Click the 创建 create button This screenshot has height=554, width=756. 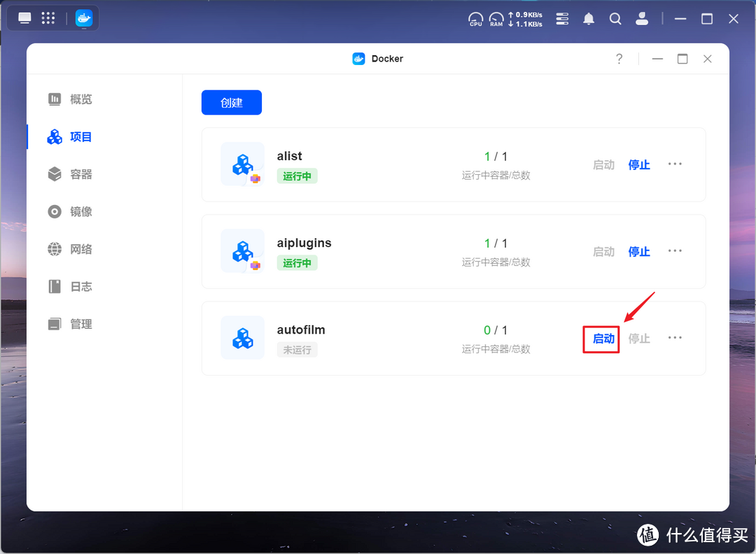tap(231, 102)
